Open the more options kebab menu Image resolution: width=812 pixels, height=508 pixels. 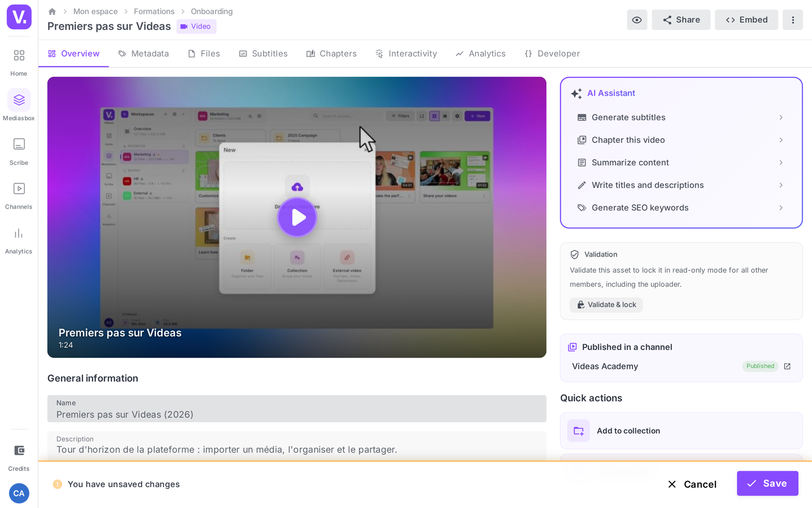click(x=793, y=20)
